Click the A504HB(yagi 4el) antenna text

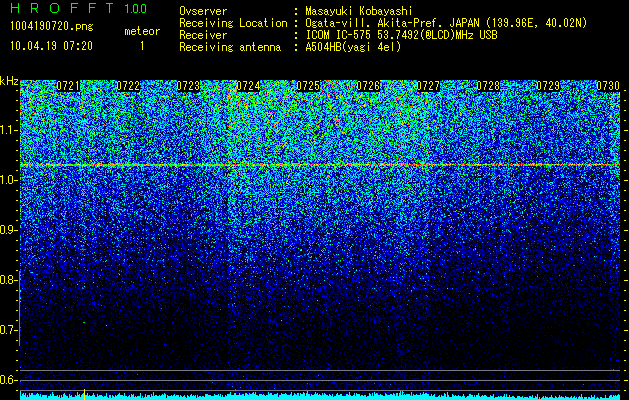coord(353,47)
